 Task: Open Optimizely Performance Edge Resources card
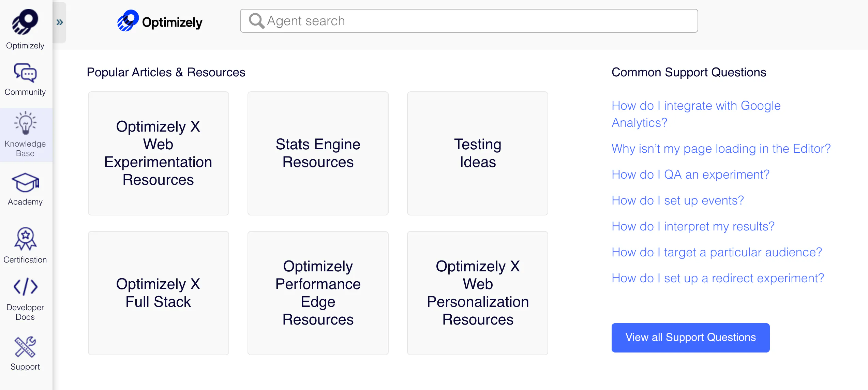pos(318,293)
